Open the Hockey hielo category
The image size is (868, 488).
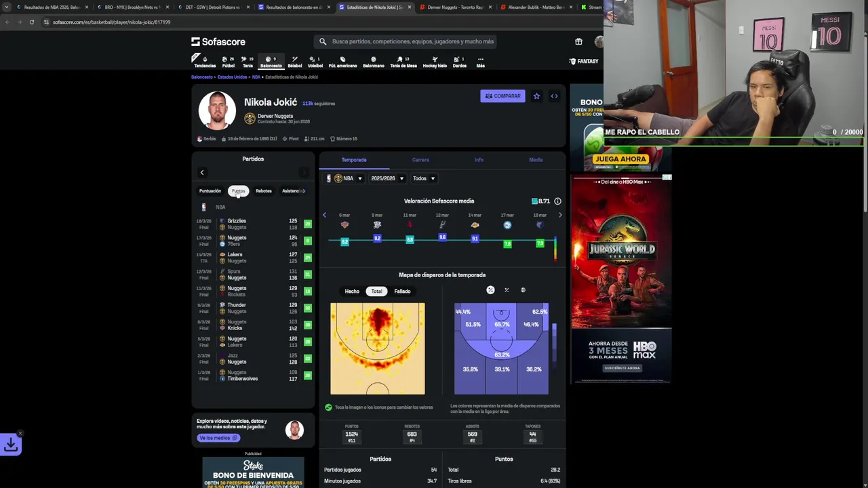[435, 62]
